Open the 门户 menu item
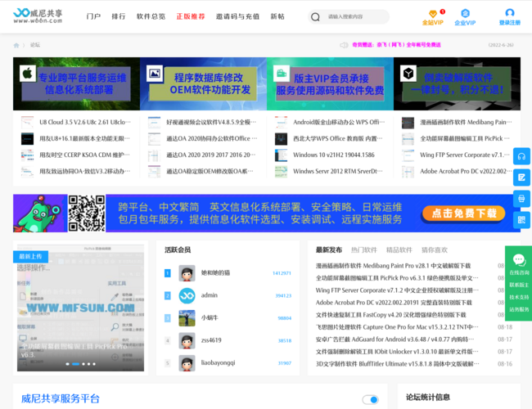The width and height of the screenshot is (532, 409). pyautogui.click(x=93, y=16)
